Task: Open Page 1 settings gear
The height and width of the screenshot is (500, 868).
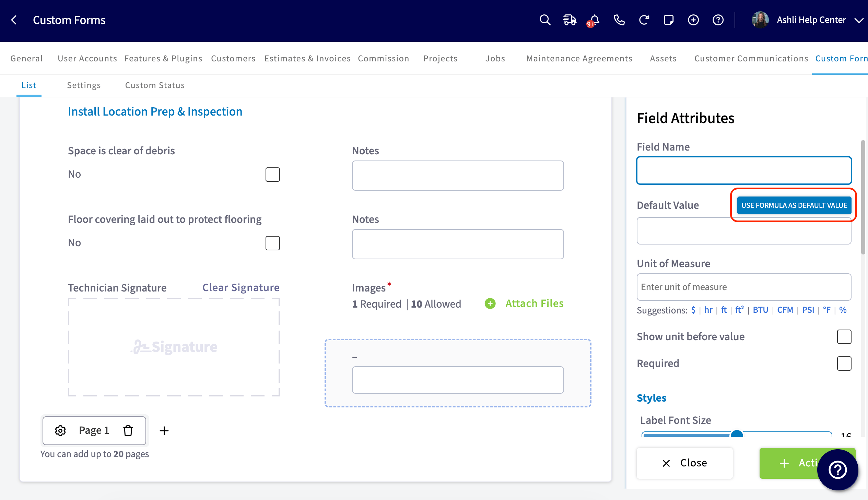Action: click(x=60, y=430)
